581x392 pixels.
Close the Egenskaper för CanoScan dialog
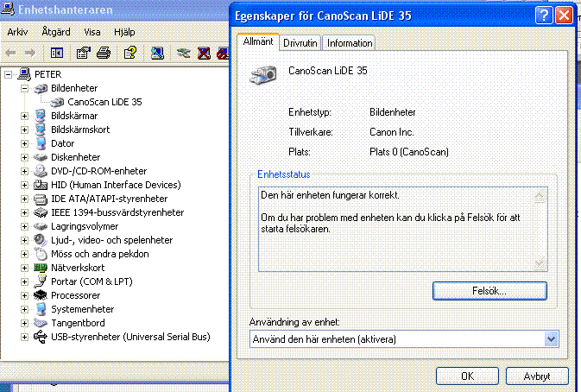564,16
